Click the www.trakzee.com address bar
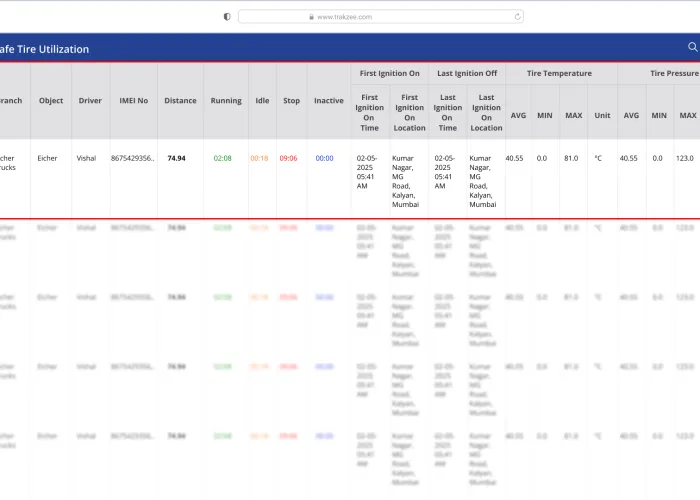This screenshot has height=500, width=700. (380, 16)
